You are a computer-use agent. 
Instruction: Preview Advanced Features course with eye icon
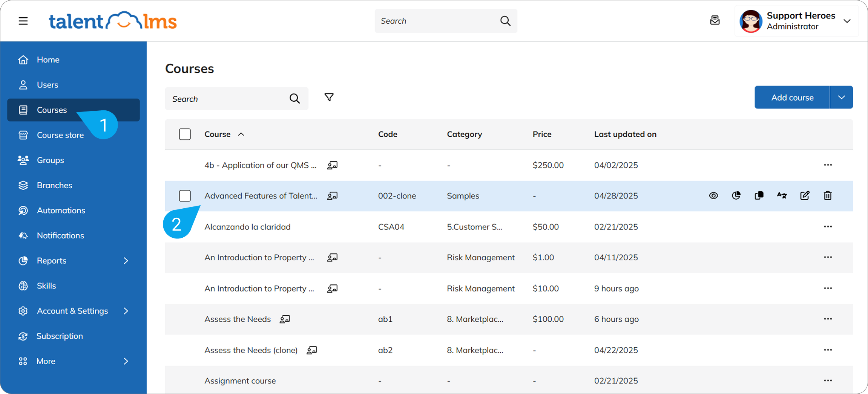click(x=713, y=195)
